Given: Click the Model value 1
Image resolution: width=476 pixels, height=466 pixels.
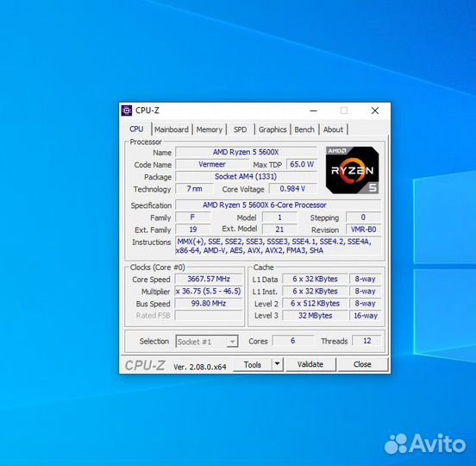Looking at the screenshot, I should click(279, 217).
